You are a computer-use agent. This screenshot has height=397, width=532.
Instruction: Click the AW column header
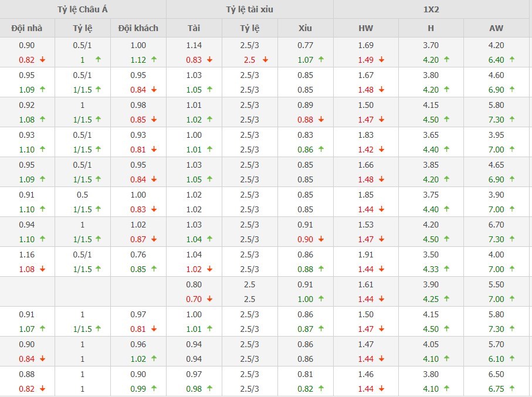496,28
